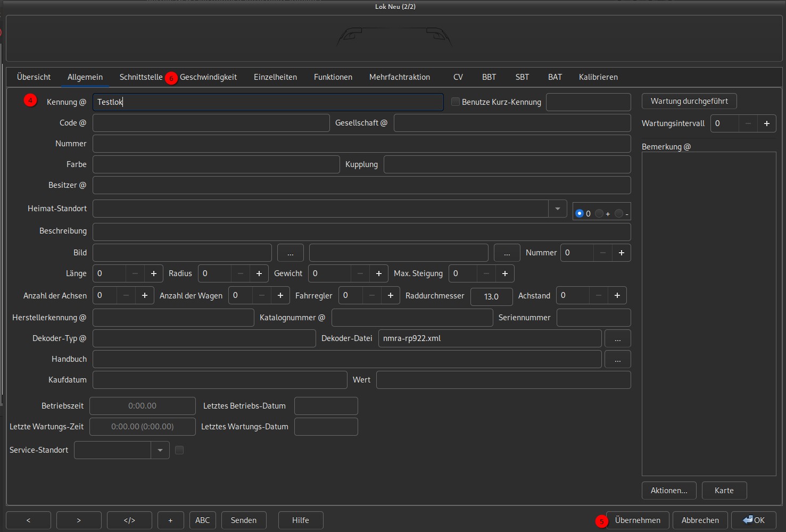Expand the Heimat-Standort dropdown
786x532 pixels.
coord(557,209)
